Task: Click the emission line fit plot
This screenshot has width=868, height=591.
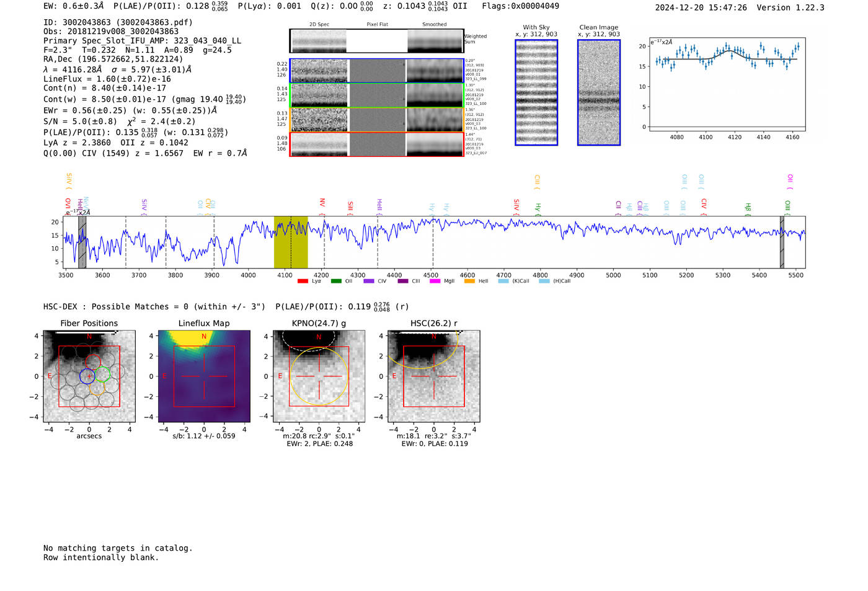Action: coord(727,84)
